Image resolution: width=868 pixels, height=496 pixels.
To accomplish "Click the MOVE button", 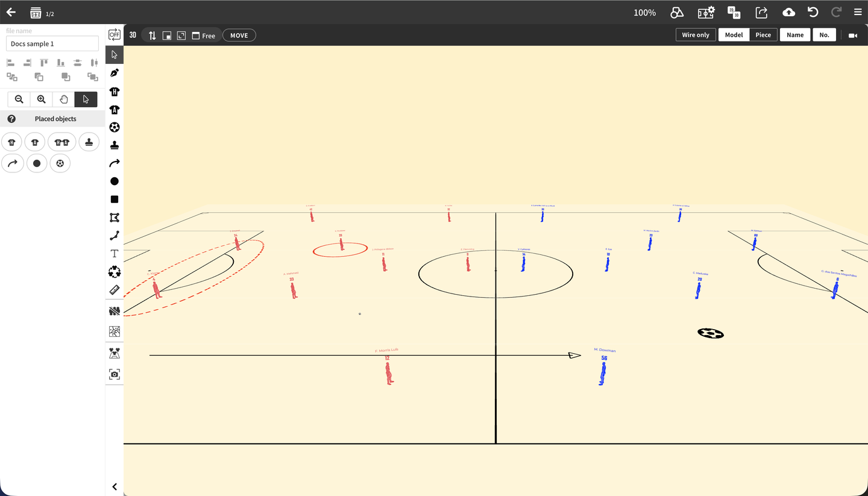I will coord(239,36).
